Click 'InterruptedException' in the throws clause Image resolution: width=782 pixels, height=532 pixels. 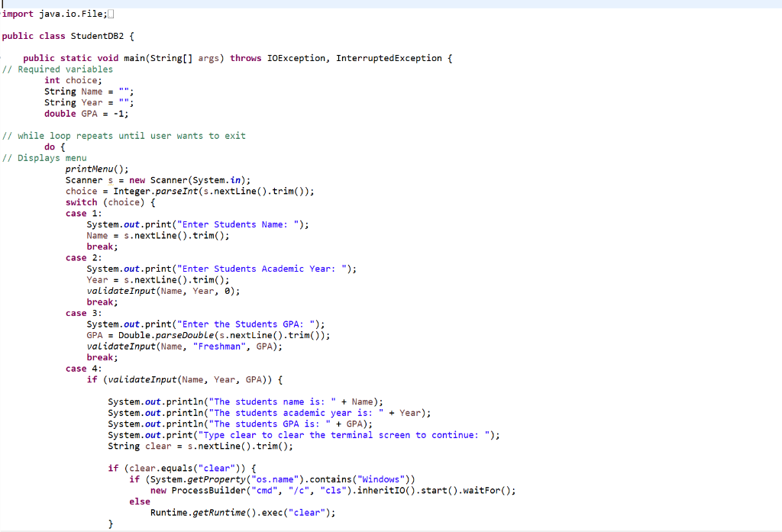pos(389,58)
